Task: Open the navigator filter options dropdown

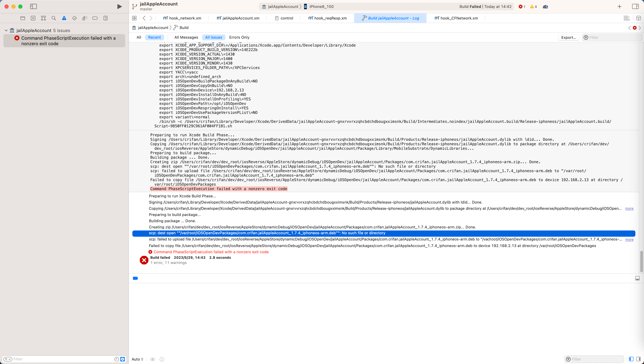Action: [8, 359]
